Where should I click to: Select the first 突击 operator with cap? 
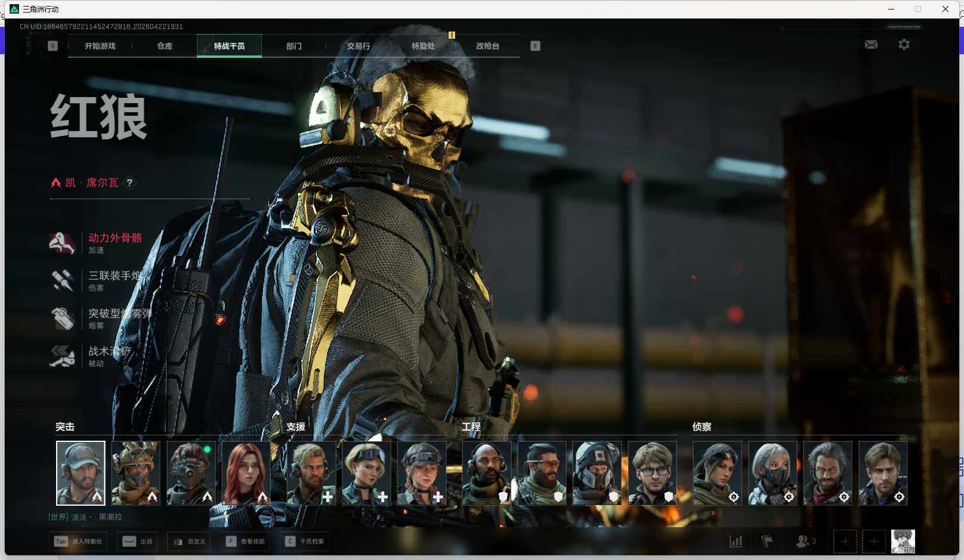81,473
